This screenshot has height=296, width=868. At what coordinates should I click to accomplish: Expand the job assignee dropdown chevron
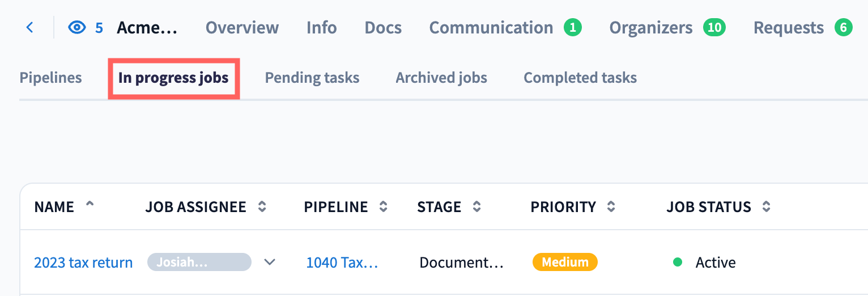point(270,262)
